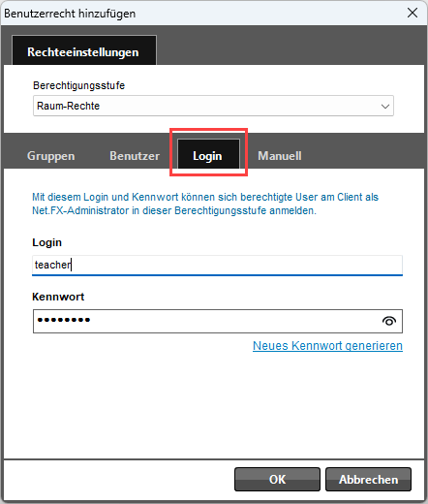Click the blue Net.FX-Administrator info text
This screenshot has height=504, width=428.
[x=205, y=204]
